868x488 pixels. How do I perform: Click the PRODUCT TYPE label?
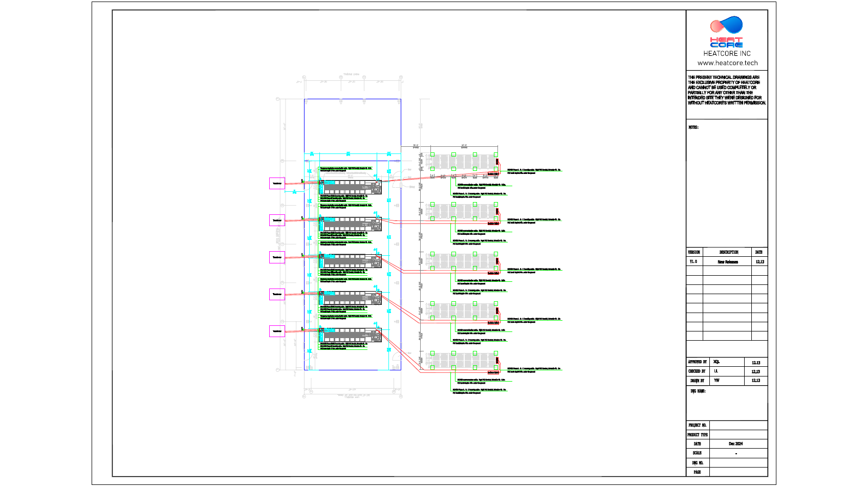pyautogui.click(x=698, y=435)
